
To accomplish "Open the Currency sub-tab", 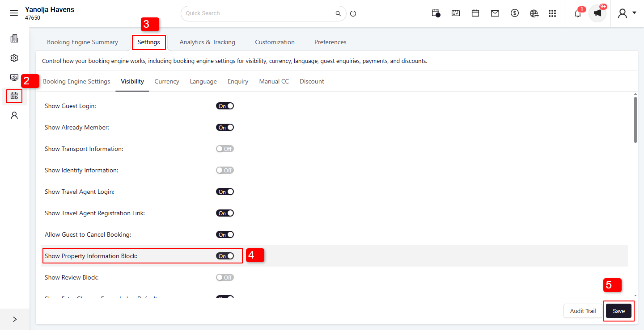I will tap(167, 81).
